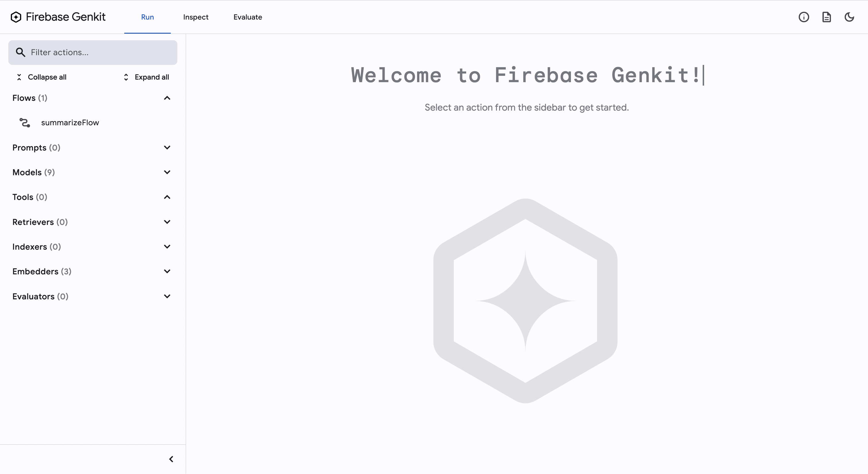The height and width of the screenshot is (474, 868).
Task: Select the Inspect tab
Action: point(196,17)
